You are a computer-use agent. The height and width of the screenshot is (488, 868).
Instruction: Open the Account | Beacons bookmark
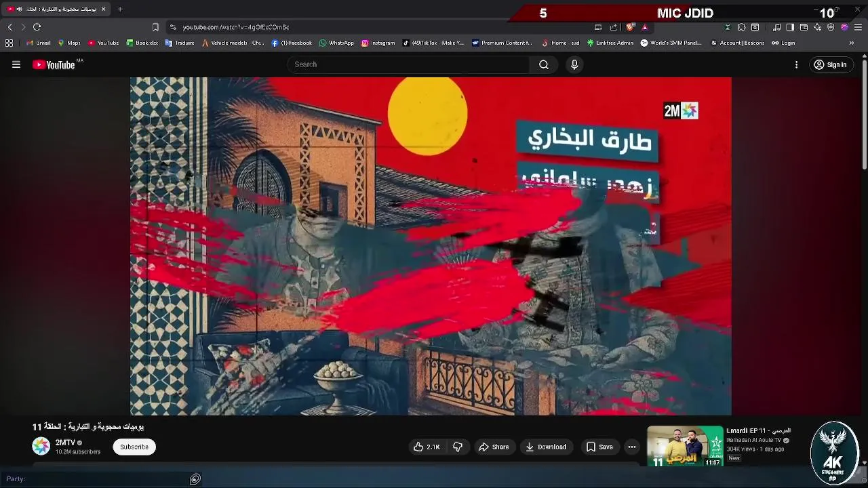737,43
